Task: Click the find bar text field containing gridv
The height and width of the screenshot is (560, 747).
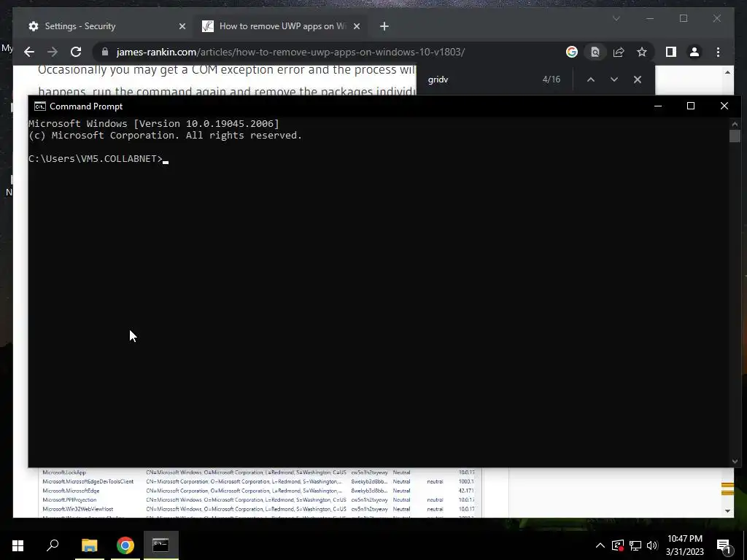Action: tap(479, 79)
